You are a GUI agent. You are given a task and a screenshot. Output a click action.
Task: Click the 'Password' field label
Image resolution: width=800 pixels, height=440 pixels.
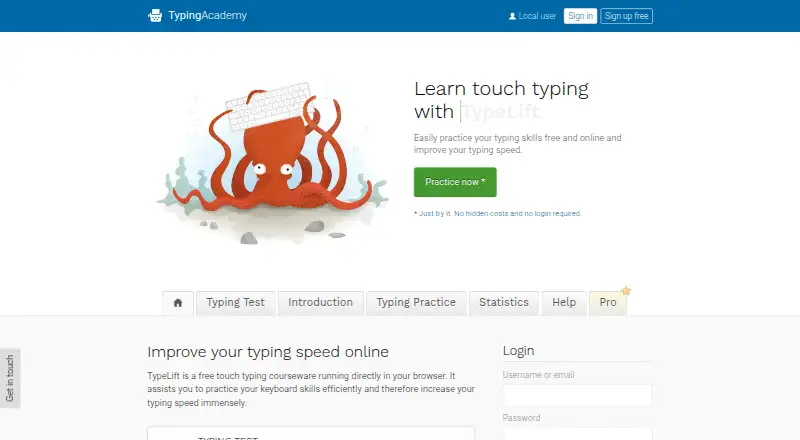tap(521, 418)
